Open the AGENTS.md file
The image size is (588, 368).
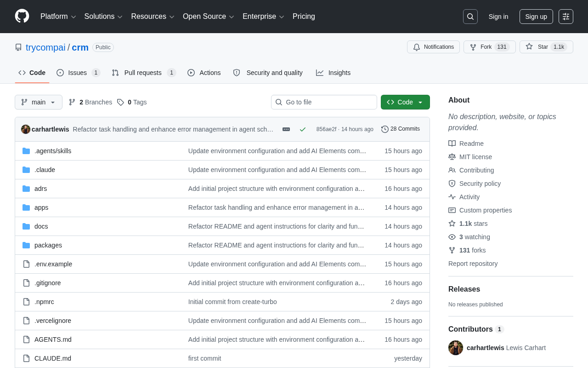coord(53,339)
